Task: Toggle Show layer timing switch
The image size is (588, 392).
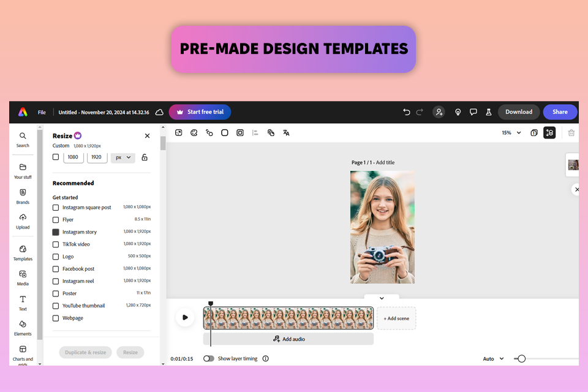Action: click(x=208, y=358)
